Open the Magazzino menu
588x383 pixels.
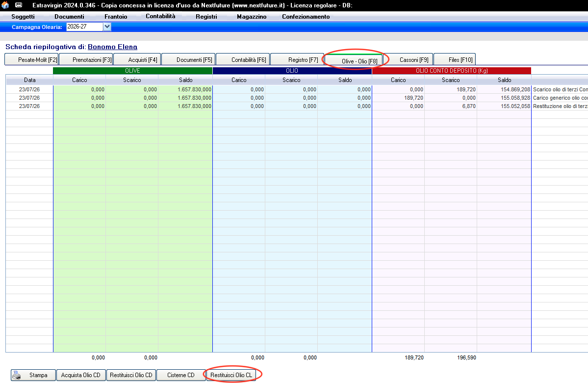pyautogui.click(x=252, y=17)
